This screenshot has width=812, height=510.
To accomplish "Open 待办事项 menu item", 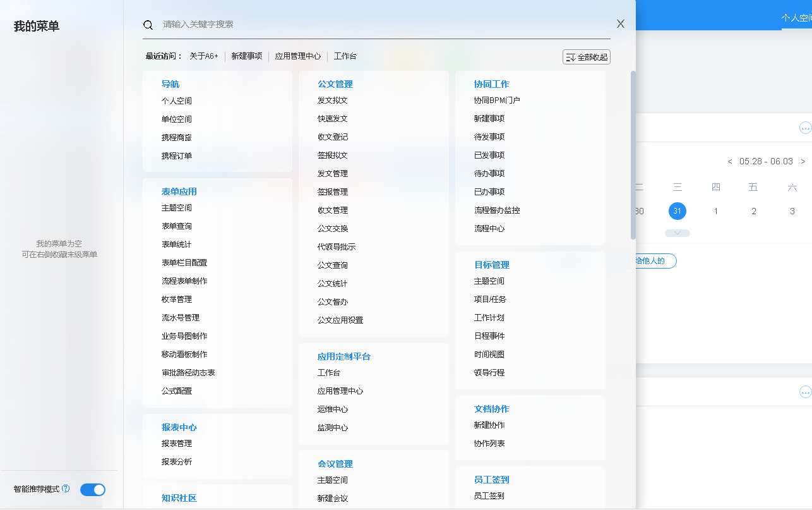I will pos(489,174).
